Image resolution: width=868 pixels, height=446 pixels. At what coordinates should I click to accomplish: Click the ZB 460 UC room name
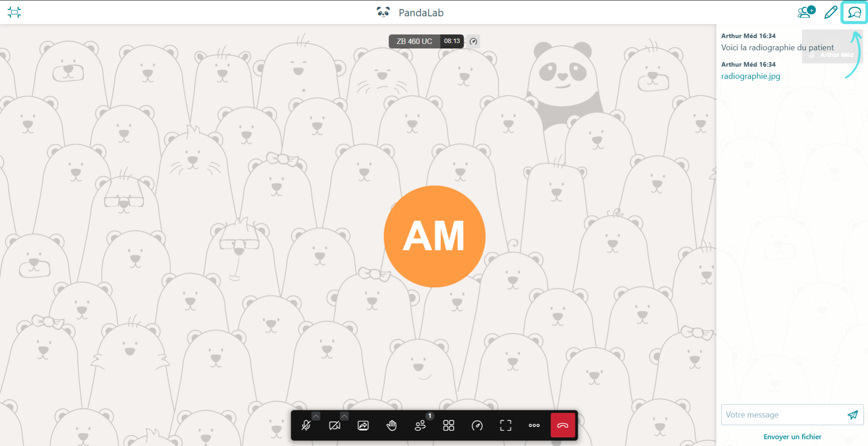(x=414, y=41)
